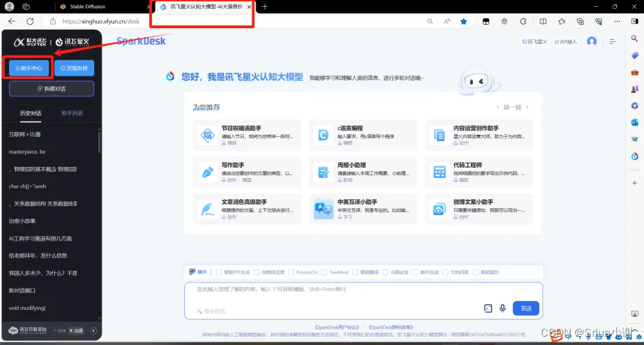Click the zoom magnifier in address bar
The width and height of the screenshot is (644, 345).
pos(430,21)
